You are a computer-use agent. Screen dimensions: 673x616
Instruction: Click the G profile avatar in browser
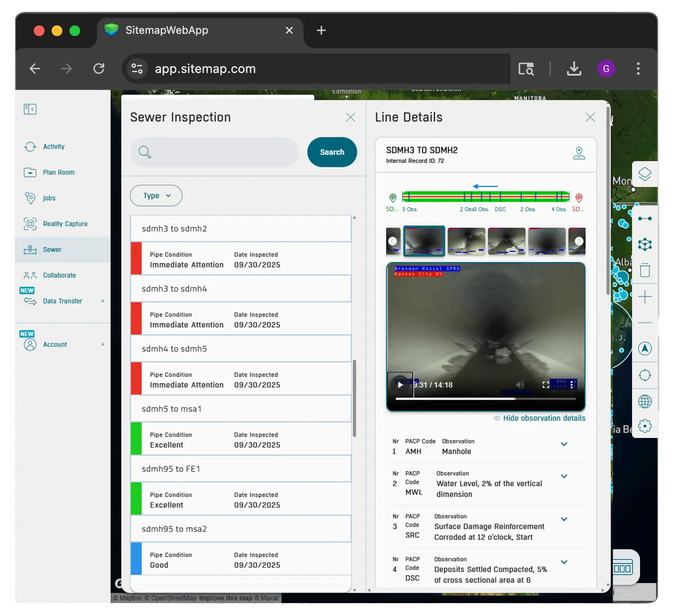pos(606,69)
